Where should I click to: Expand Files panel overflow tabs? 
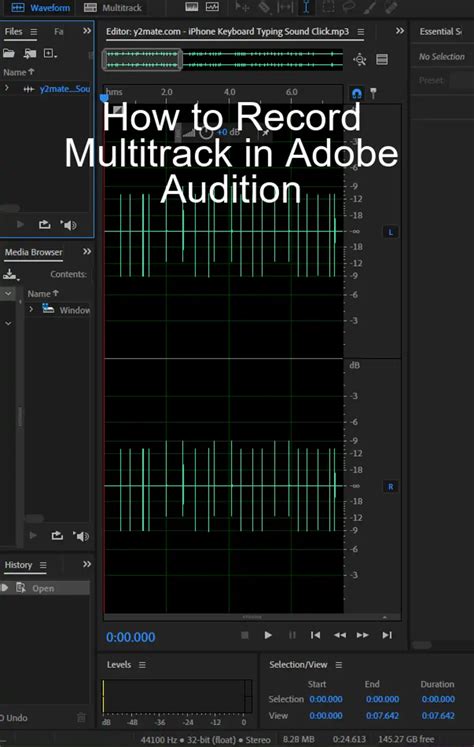[87, 31]
